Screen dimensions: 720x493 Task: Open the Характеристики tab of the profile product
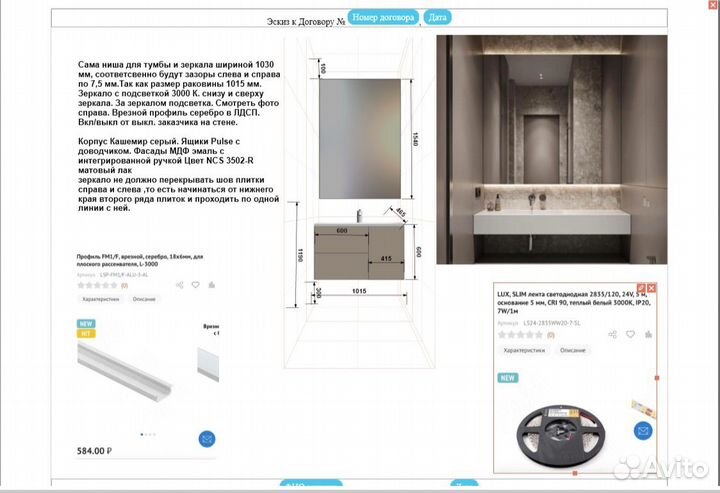[x=101, y=298]
